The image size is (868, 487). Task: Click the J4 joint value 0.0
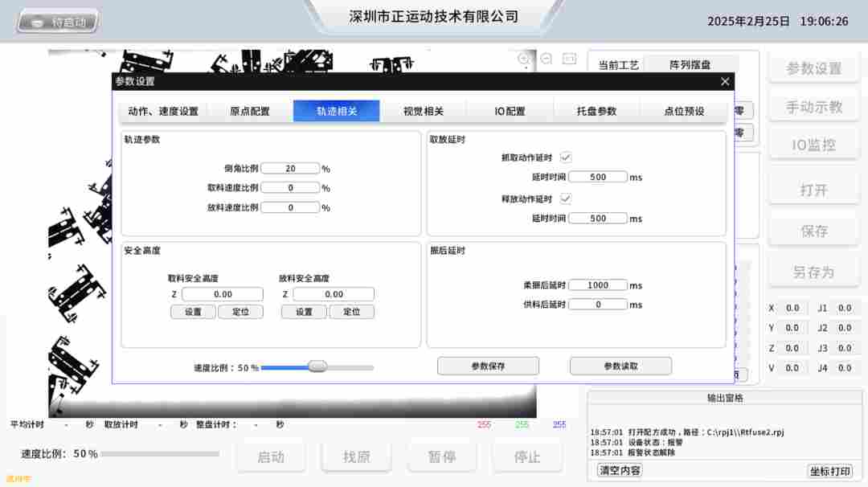844,368
